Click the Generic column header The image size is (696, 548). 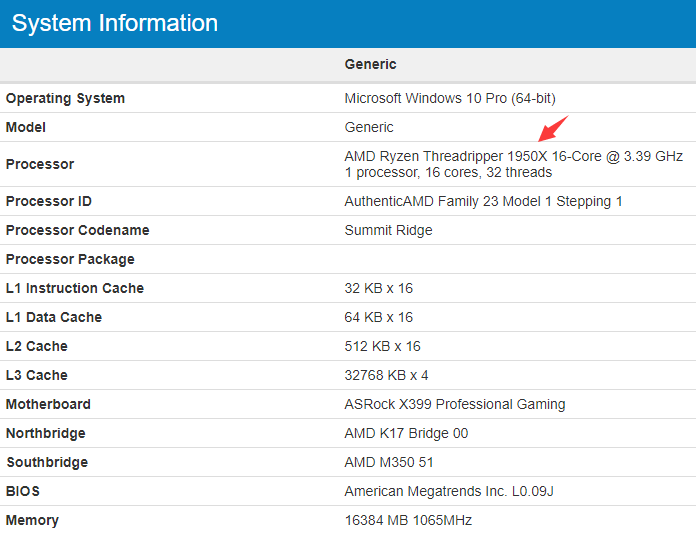point(370,64)
